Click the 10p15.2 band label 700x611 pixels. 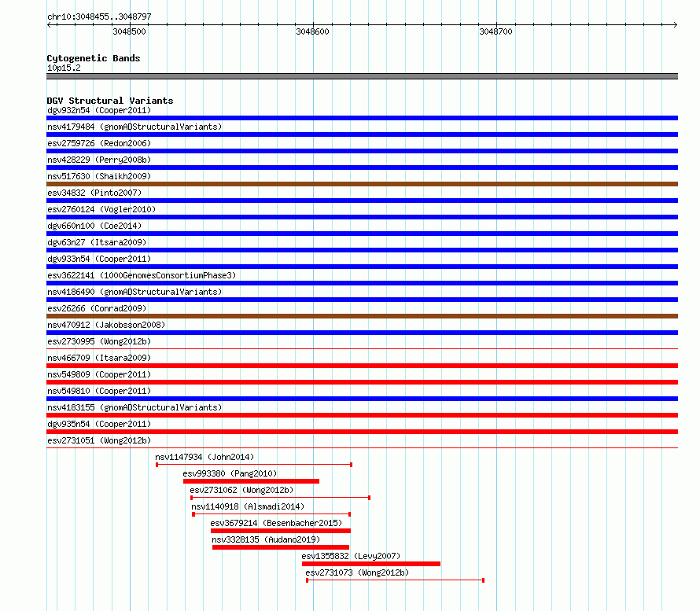point(64,68)
